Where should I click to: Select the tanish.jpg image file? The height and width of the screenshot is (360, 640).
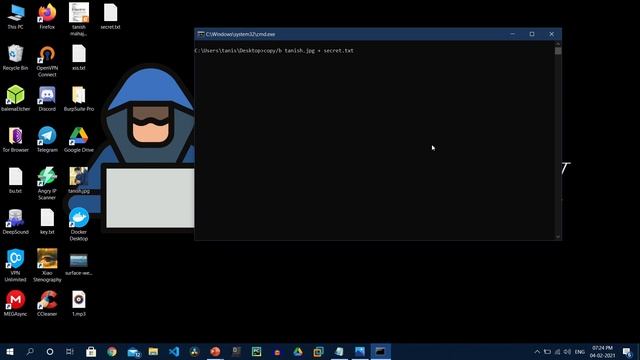[x=79, y=180]
